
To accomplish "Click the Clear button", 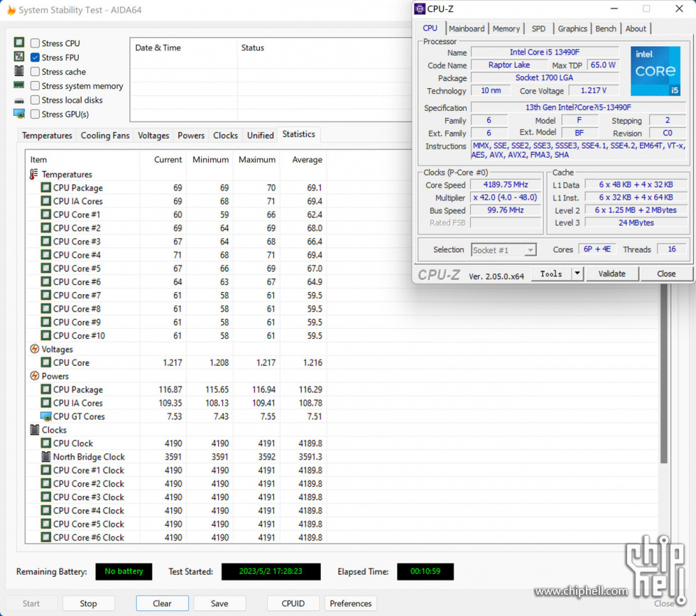I will coord(162,603).
